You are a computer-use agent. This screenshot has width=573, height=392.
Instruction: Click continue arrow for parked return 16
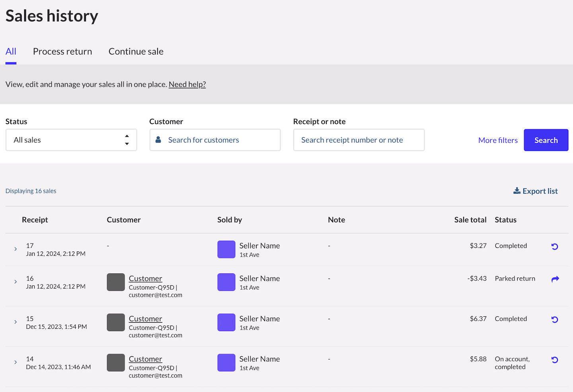point(555,279)
